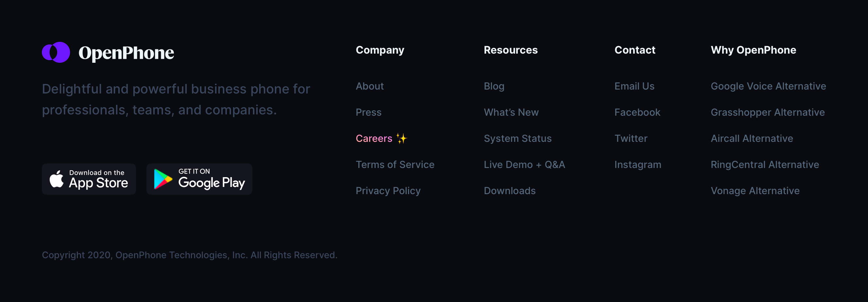The image size is (868, 302).
Task: Check the What's New link
Action: point(511,112)
